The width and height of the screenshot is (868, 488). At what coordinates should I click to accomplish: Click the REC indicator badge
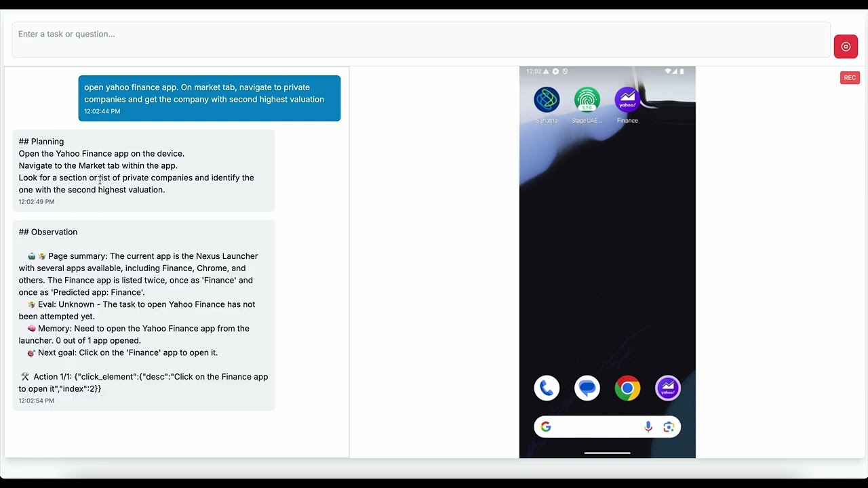coord(850,78)
